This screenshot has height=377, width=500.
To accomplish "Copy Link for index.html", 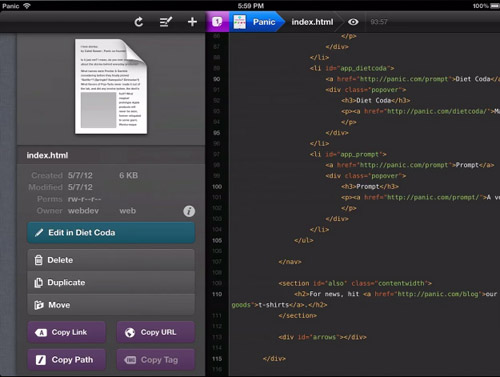I will pyautogui.click(x=67, y=332).
